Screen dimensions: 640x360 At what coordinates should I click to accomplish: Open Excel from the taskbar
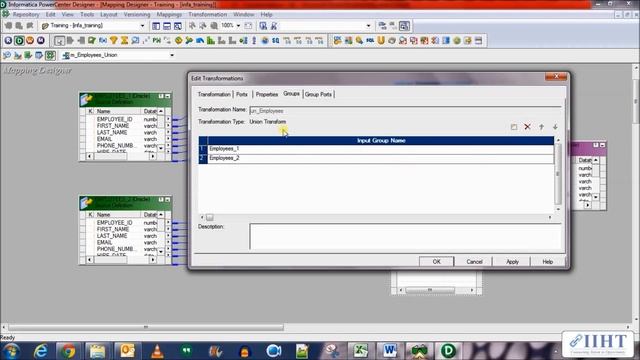pos(360,351)
